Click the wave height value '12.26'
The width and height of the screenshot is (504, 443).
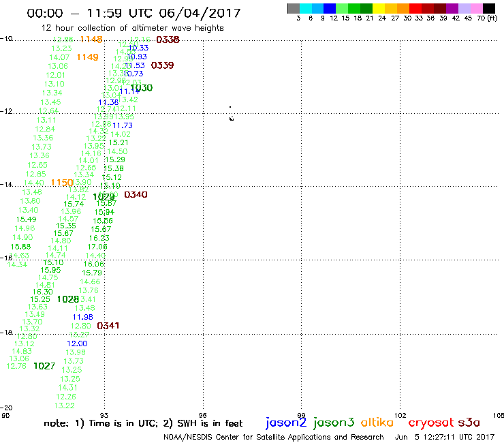coord(66,397)
